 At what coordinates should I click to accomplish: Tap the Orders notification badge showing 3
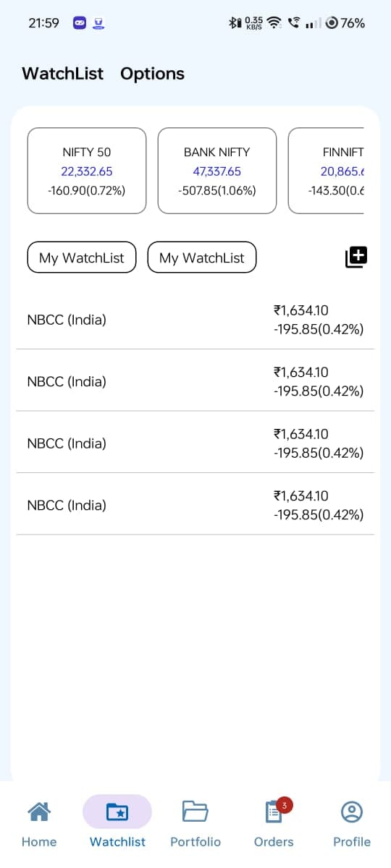(285, 805)
